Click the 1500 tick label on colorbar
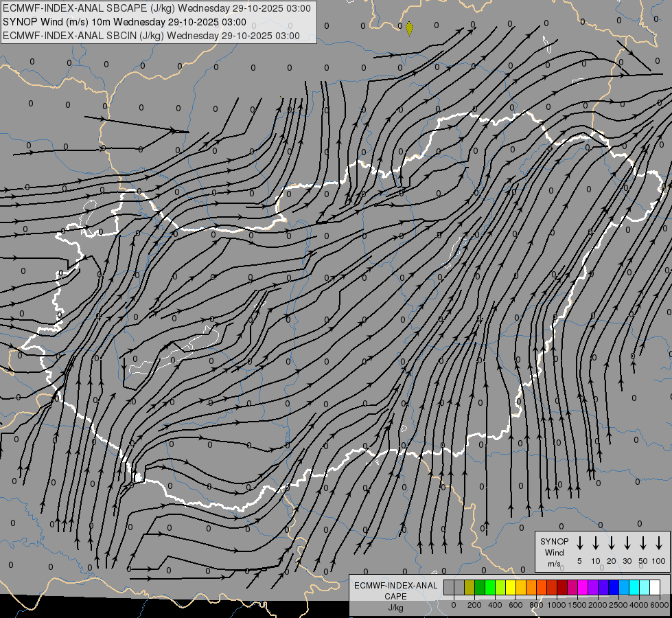The image size is (672, 618). click(x=577, y=605)
